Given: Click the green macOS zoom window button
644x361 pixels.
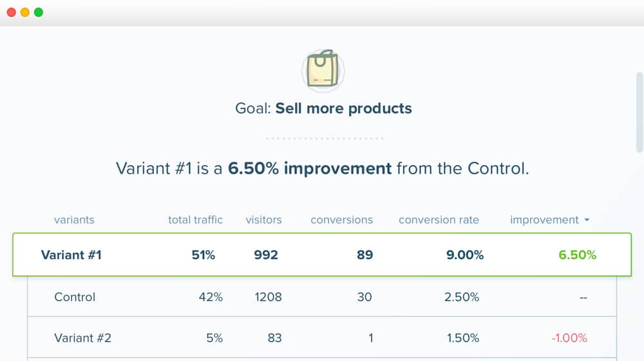Looking at the screenshot, I should click(x=39, y=12).
